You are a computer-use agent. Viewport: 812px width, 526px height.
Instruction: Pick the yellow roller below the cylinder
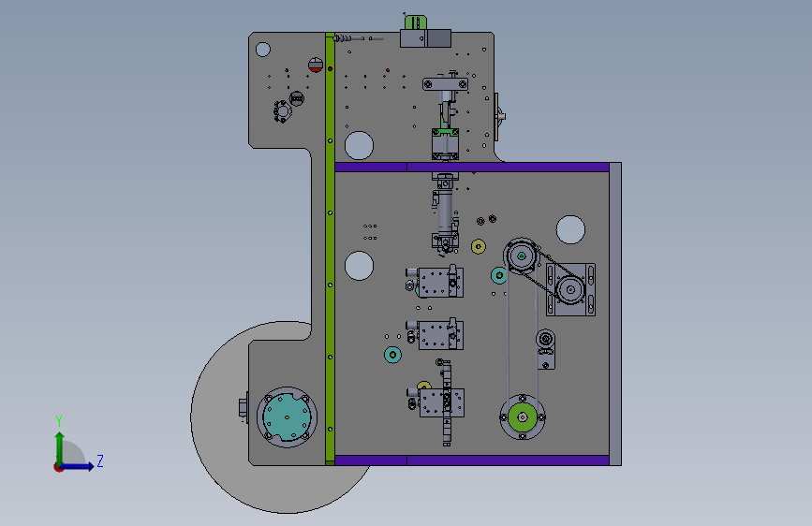[479, 246]
